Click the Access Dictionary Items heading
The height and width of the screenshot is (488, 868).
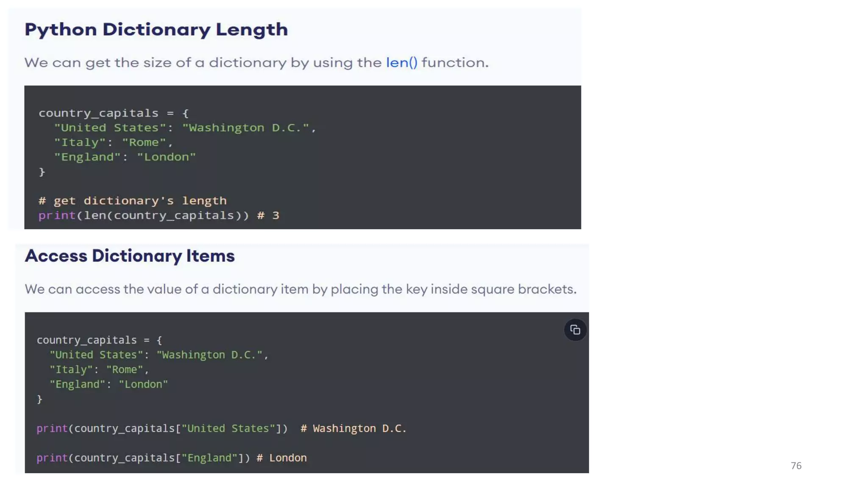click(130, 256)
